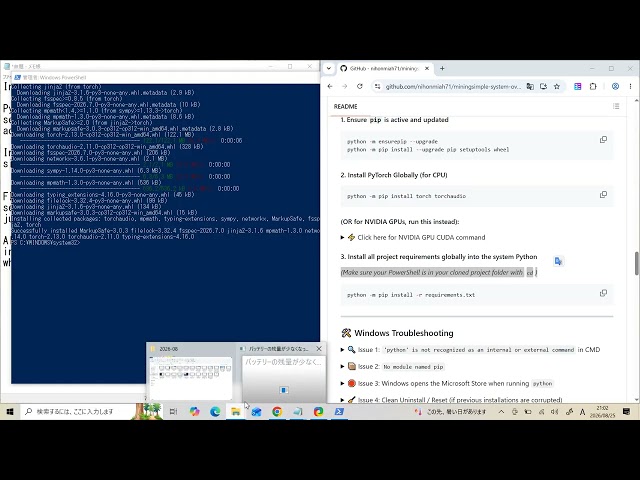Open Microsoft Edge from taskbar

(215, 411)
